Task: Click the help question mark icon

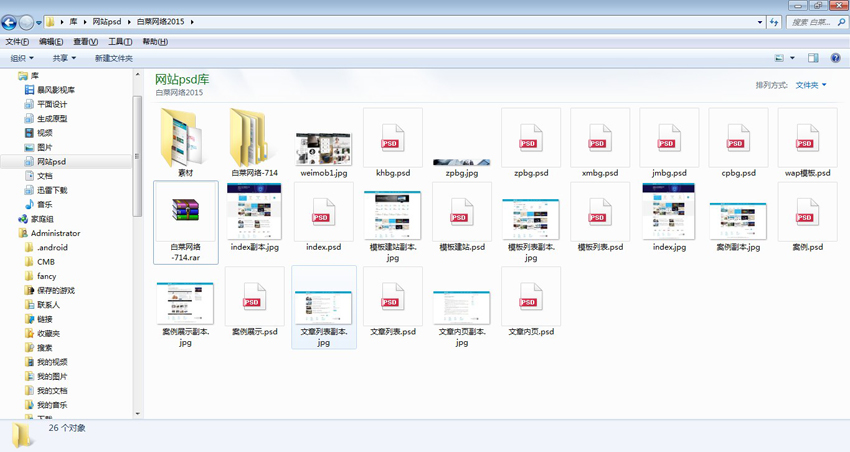Action: point(835,58)
